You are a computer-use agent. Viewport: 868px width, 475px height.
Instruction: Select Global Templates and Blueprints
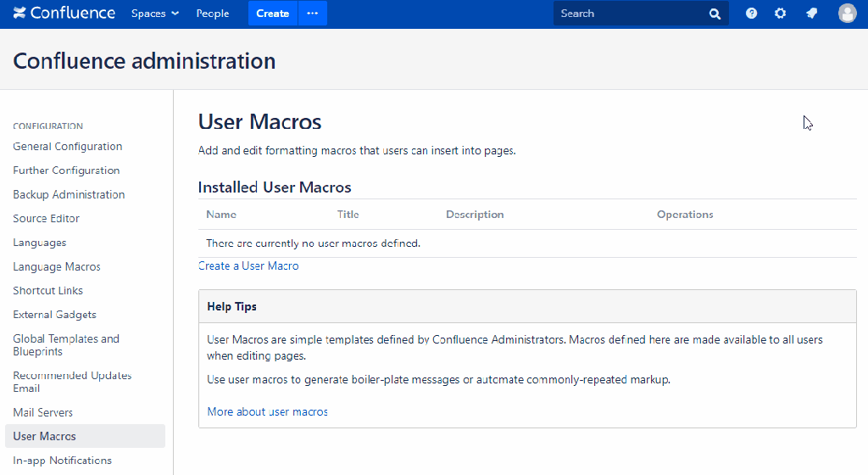pos(66,345)
